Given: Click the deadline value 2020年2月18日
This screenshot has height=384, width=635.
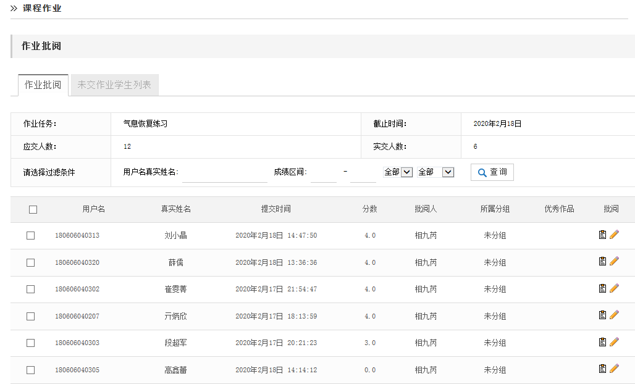Looking at the screenshot, I should (x=497, y=124).
